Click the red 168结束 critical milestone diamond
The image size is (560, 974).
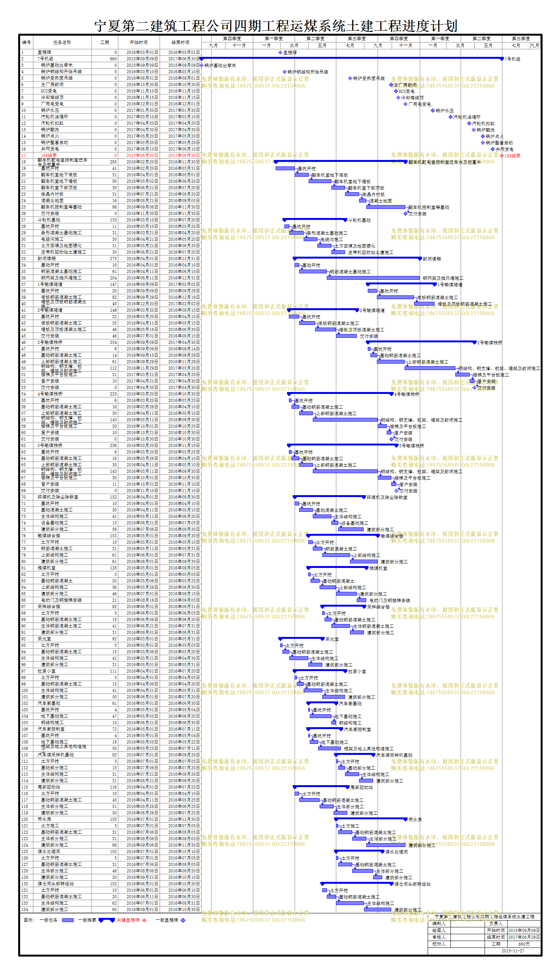click(x=502, y=156)
